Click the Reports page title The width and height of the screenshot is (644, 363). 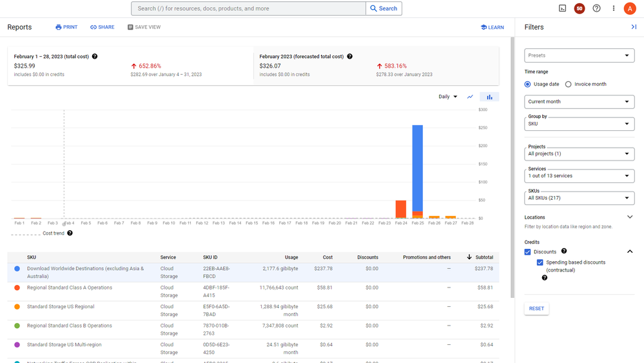point(19,27)
